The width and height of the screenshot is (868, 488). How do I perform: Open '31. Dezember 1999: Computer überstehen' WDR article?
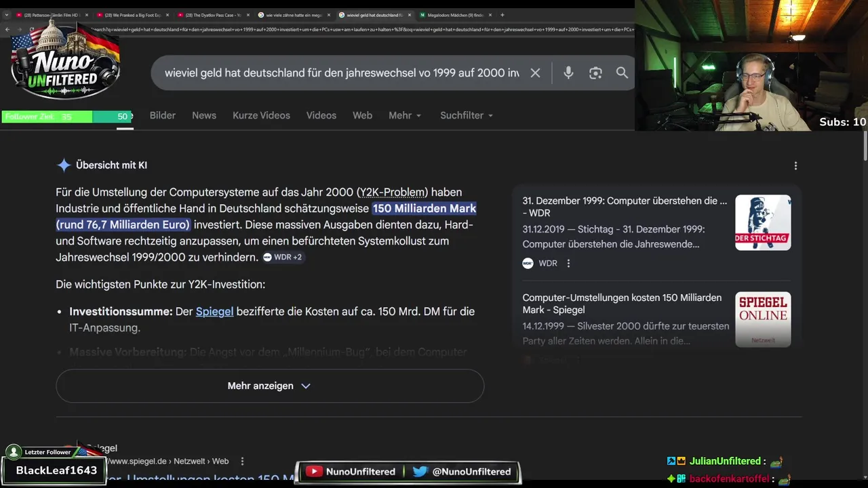(x=625, y=207)
